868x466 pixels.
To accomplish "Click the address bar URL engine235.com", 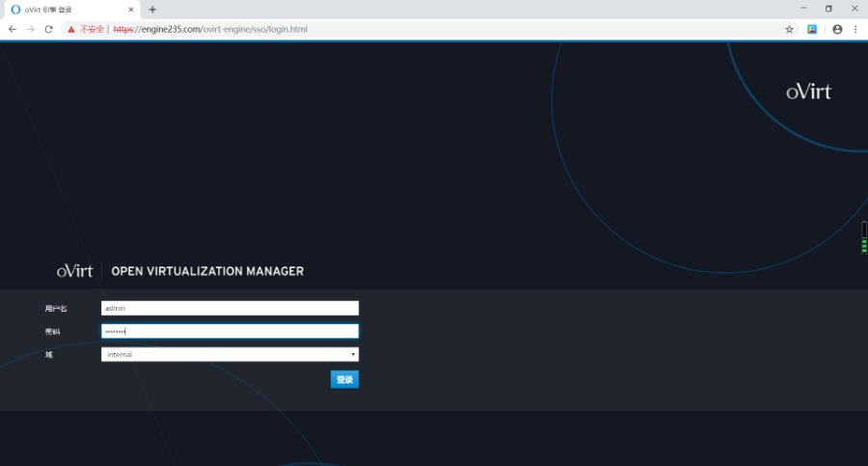I will tap(210, 29).
